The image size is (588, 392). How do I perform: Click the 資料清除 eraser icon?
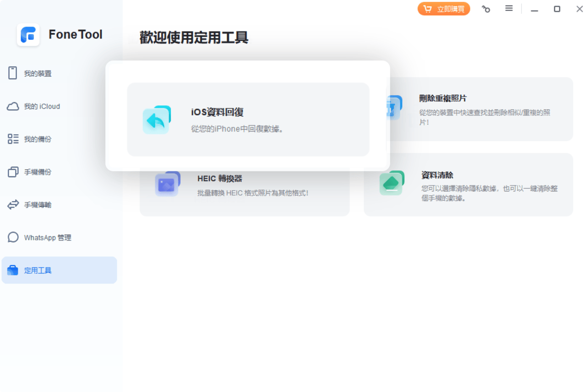(392, 183)
